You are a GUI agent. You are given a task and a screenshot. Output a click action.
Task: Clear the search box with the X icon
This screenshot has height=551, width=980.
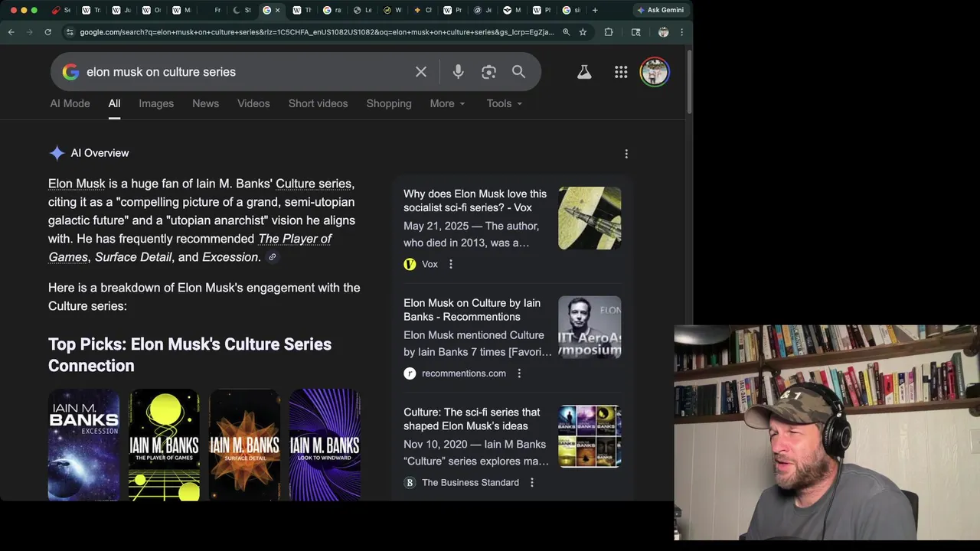(421, 72)
